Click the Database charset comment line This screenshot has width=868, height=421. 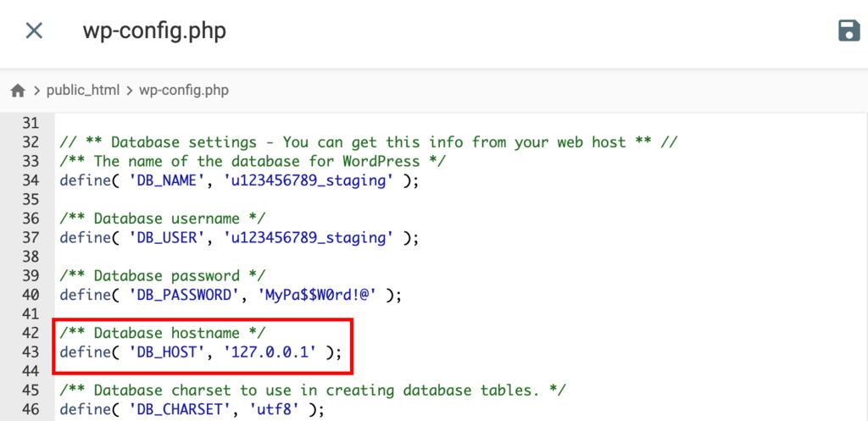point(312,390)
